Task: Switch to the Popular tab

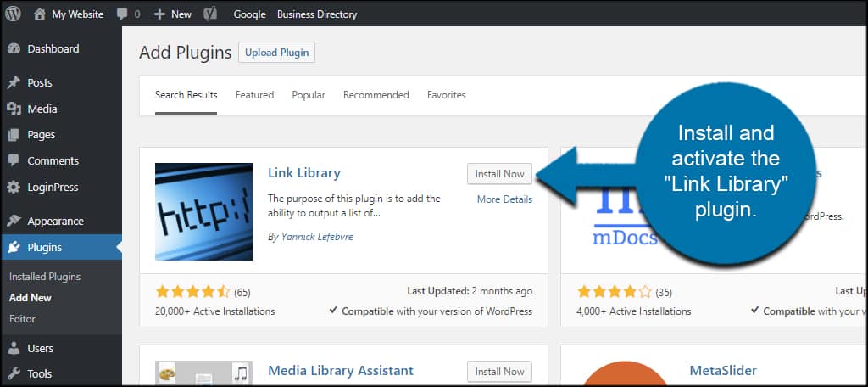Action: [x=309, y=95]
